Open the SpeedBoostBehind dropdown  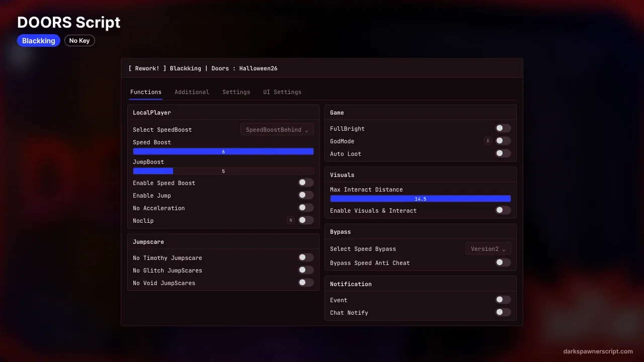pyautogui.click(x=277, y=130)
